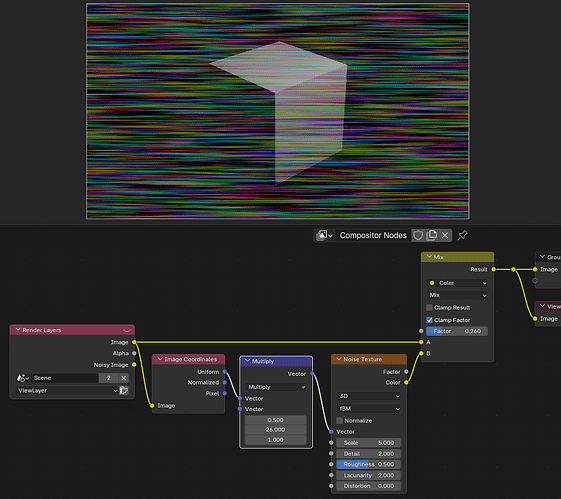Click the render layer icon beside ViewLayer
The height and width of the screenshot is (499, 561).
tap(124, 391)
